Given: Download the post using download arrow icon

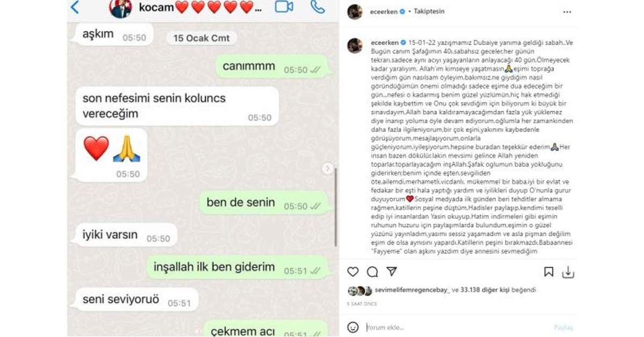Looking at the screenshot, I should (x=568, y=272).
